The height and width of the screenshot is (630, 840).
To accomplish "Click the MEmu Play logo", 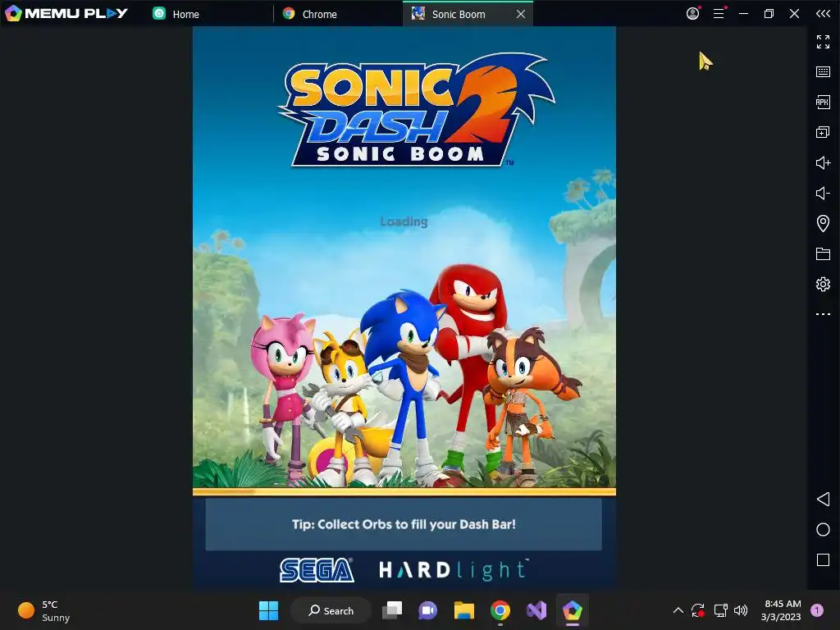I will (x=66, y=13).
